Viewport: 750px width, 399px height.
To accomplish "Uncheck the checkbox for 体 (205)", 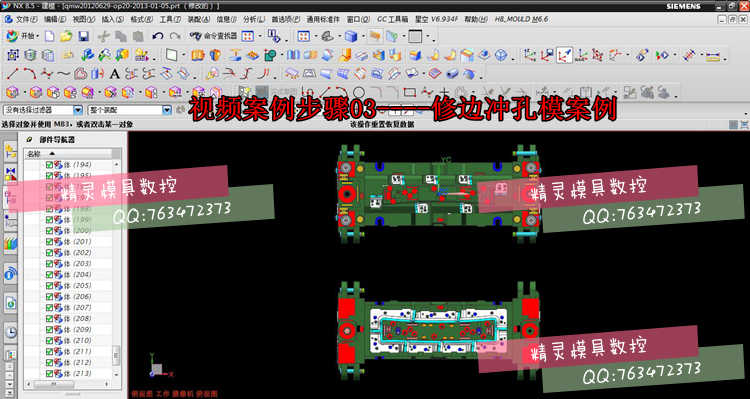I will click(49, 286).
